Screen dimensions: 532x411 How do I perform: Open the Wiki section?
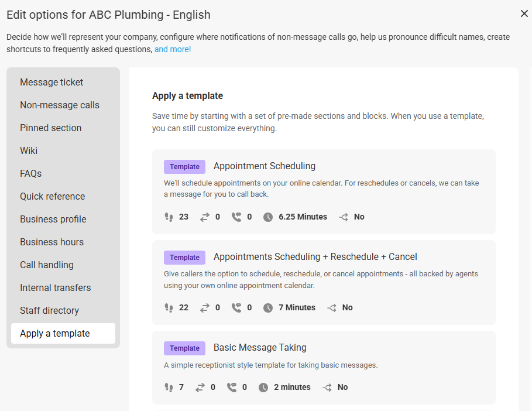coord(63,150)
